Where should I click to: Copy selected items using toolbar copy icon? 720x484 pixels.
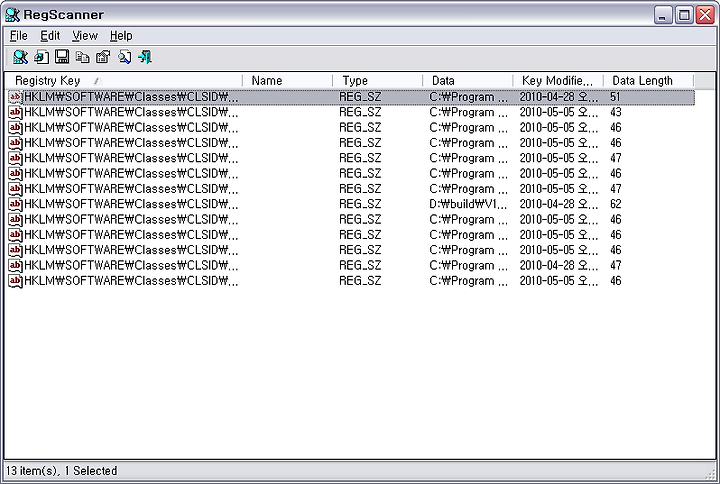point(83,57)
